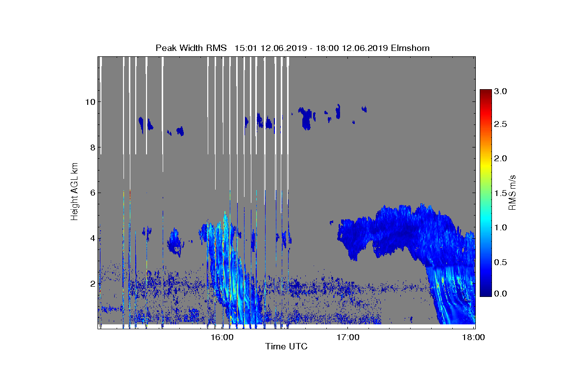588x392 pixels.
Task: Click the 18:00 time tick label
Action: click(473, 337)
